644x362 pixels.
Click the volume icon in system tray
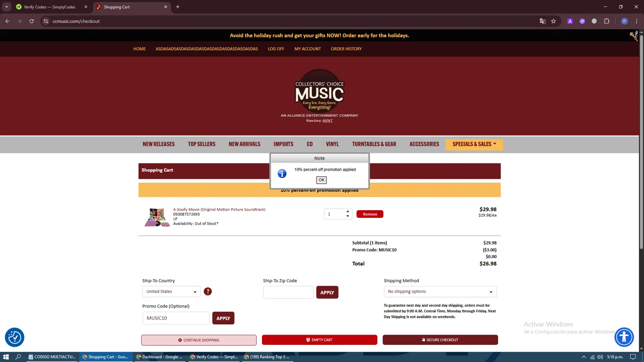pos(600,357)
